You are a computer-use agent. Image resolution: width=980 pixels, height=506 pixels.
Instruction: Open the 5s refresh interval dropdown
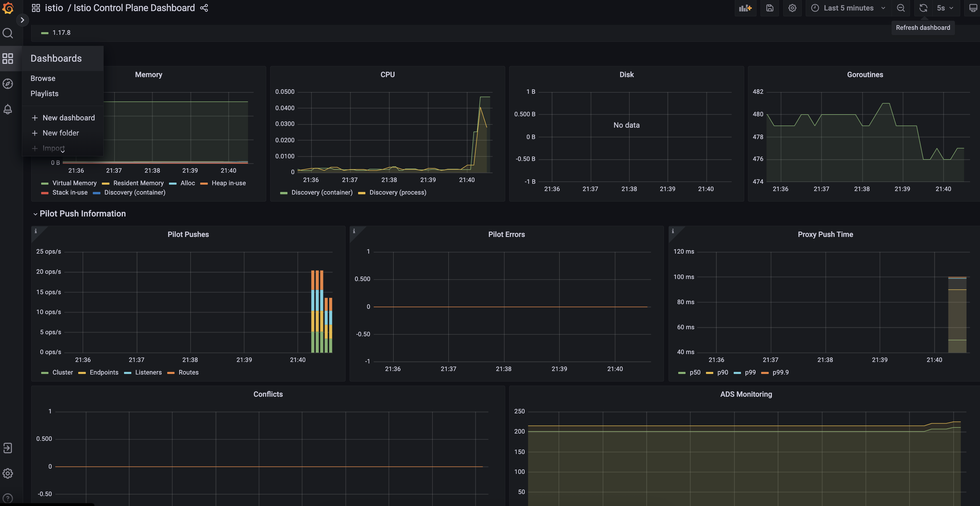pyautogui.click(x=945, y=8)
